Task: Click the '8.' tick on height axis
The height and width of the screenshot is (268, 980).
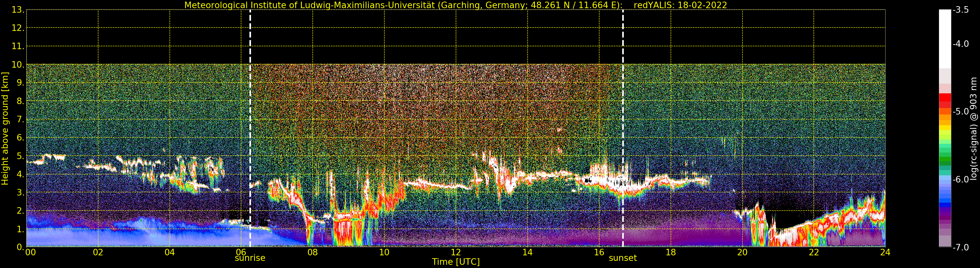Action: [20, 101]
